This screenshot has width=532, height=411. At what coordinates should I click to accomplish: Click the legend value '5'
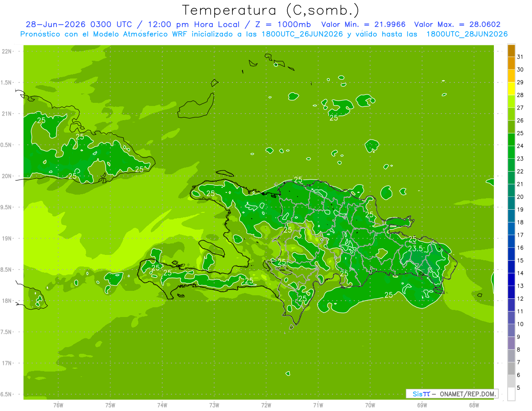(519, 388)
